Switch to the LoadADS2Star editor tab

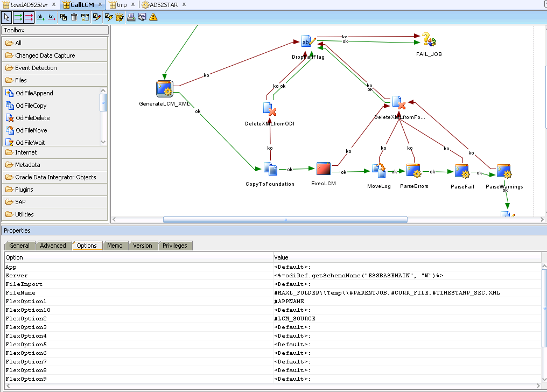point(29,4)
